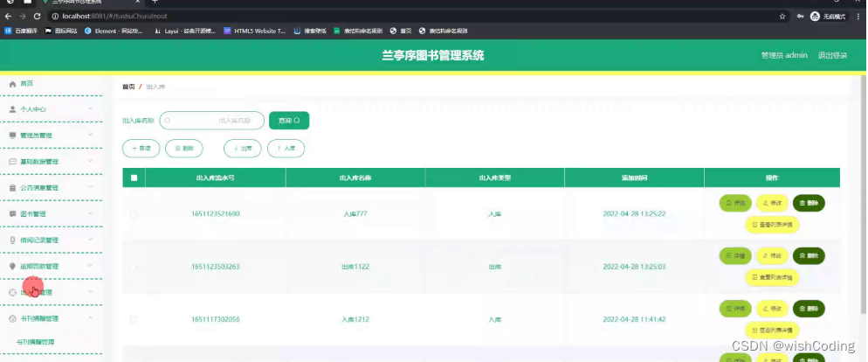Screen dimensions: 868x362
Task: Click the 公告信息管理 clipboard icon
Action: [x=13, y=188]
